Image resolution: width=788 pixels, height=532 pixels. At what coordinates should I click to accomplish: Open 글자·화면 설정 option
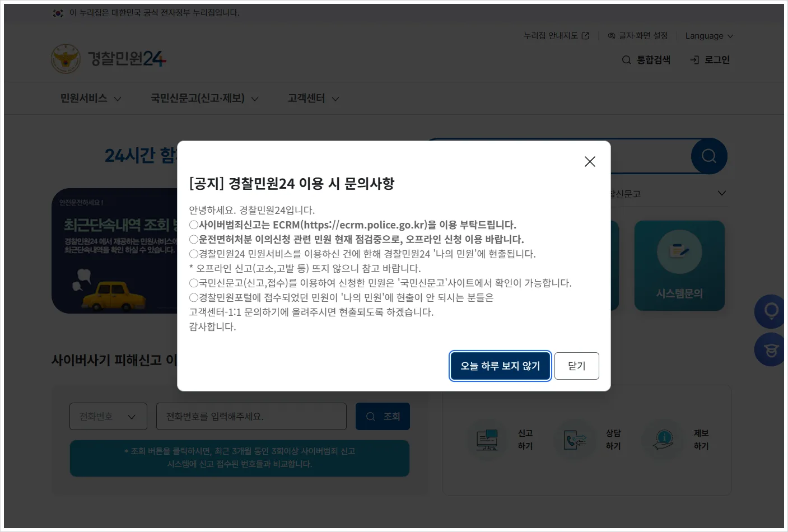[x=637, y=36]
